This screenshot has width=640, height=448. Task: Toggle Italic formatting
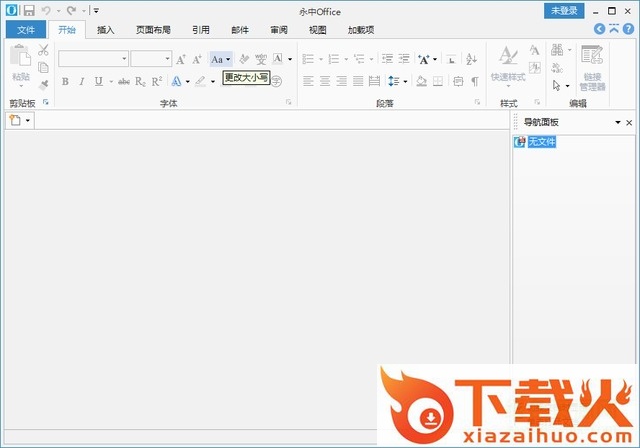82,82
